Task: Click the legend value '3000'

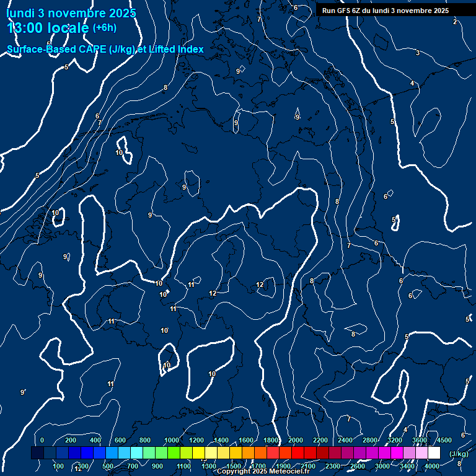Action: pos(382,466)
